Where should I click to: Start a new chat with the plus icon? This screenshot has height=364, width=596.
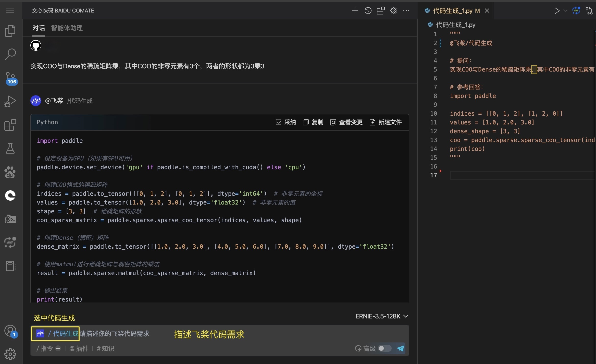click(x=355, y=11)
